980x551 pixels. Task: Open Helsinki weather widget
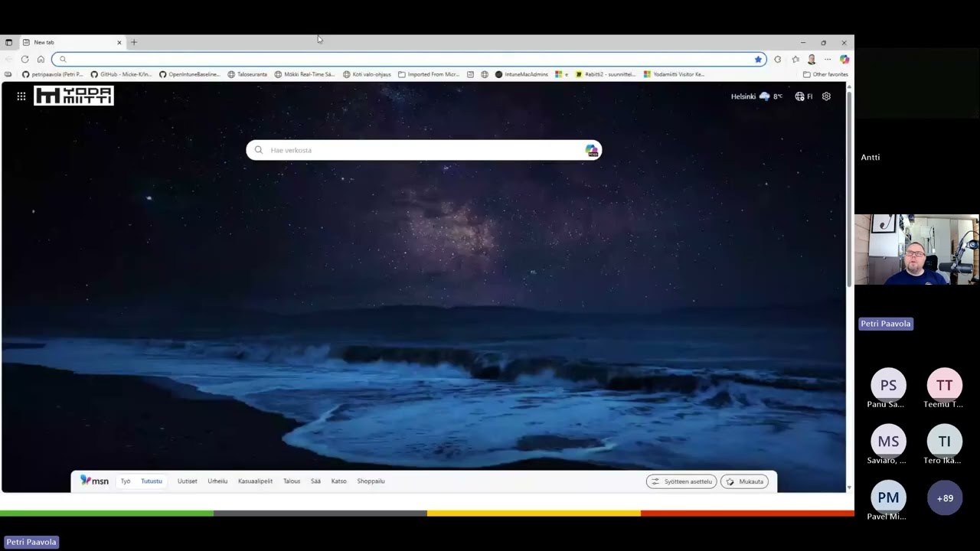756,96
